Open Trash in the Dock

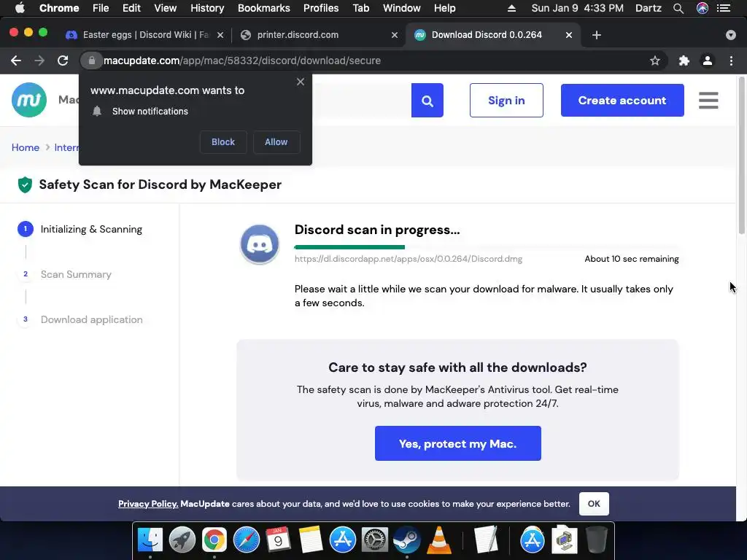click(597, 540)
